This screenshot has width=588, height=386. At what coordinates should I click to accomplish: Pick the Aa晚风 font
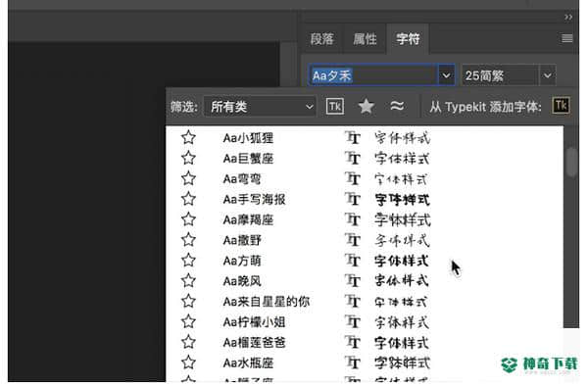click(x=242, y=281)
